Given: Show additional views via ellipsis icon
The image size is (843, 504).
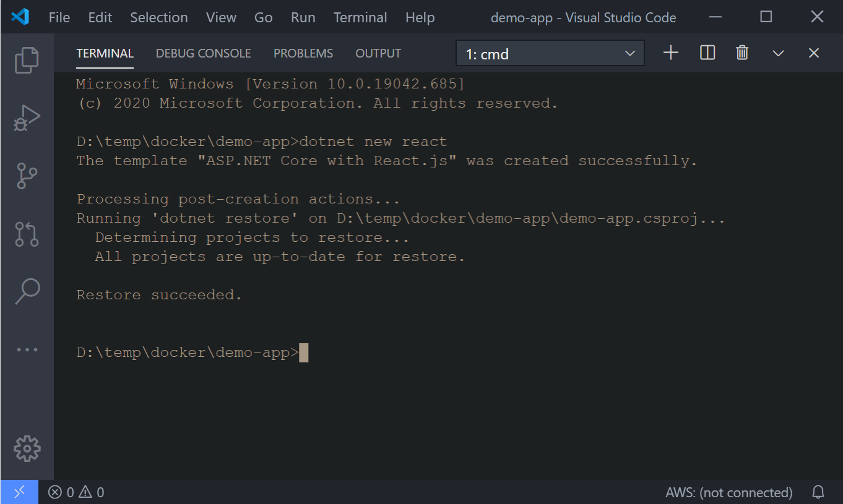Looking at the screenshot, I should click(27, 349).
